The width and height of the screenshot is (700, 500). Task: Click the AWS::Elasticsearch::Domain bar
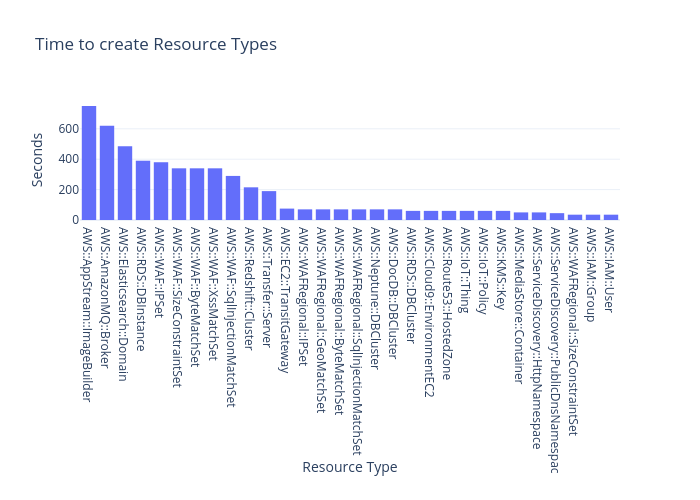(x=125, y=183)
